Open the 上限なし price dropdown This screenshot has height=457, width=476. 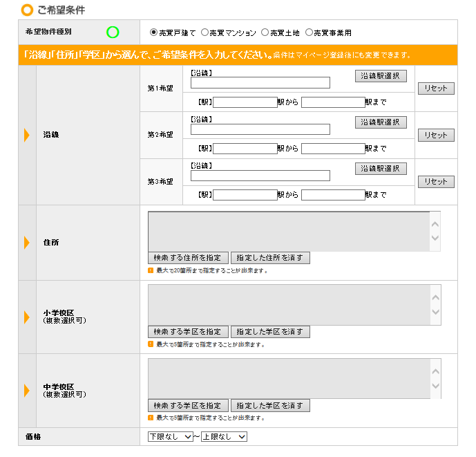click(224, 436)
